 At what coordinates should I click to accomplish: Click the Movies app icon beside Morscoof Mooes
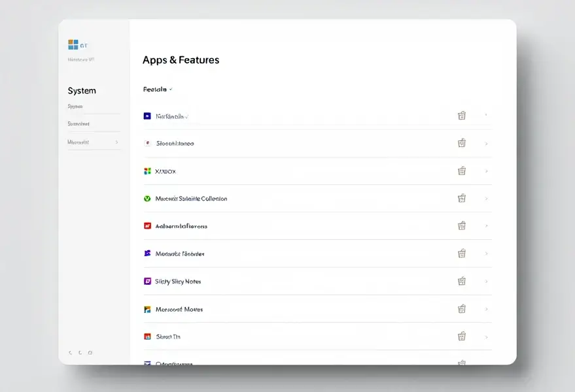tap(147, 309)
